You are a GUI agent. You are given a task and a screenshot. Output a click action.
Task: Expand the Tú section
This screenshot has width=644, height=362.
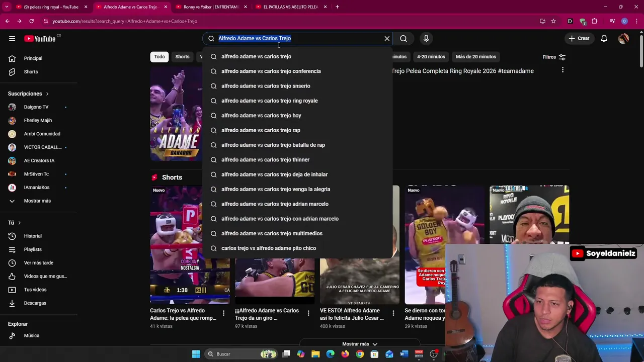pos(15,223)
